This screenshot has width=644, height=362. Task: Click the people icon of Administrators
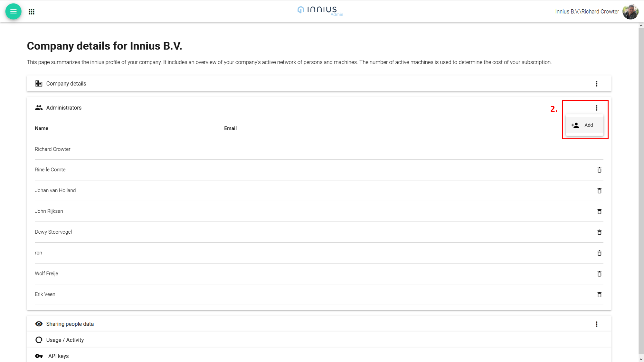(39, 108)
